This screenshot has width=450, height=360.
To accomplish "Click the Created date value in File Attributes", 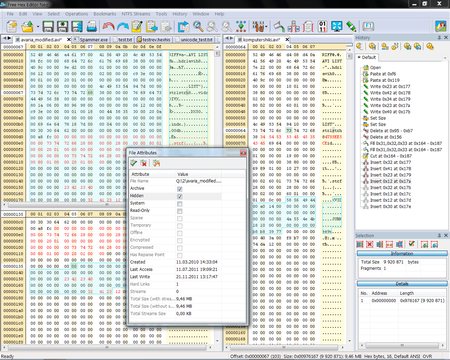I will tap(197, 262).
